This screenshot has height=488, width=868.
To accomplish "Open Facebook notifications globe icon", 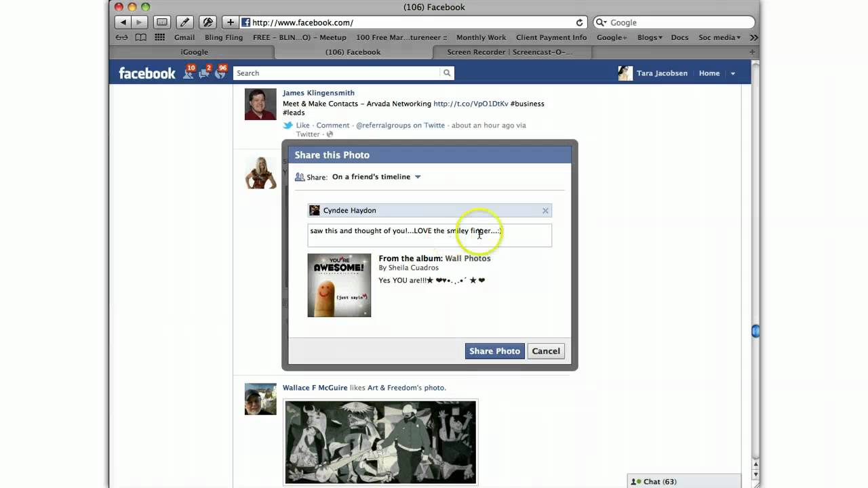I will tap(220, 73).
